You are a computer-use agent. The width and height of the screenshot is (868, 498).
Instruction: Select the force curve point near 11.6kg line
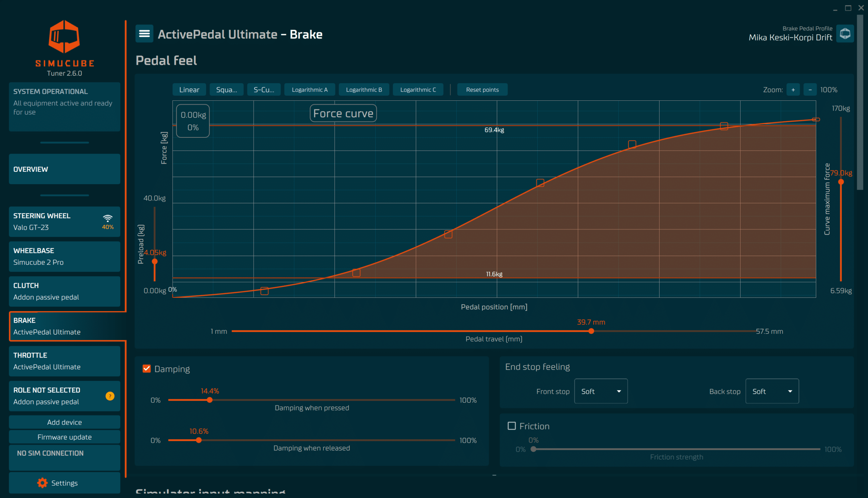356,273
